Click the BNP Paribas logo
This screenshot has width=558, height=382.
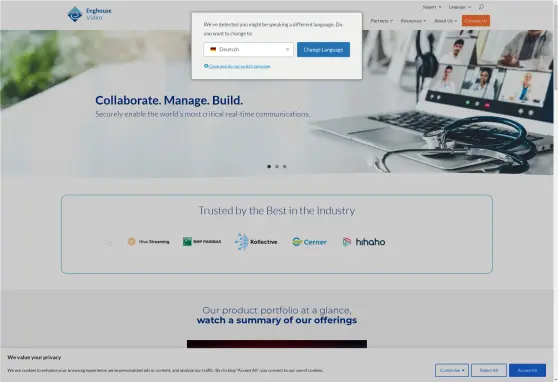coord(202,242)
